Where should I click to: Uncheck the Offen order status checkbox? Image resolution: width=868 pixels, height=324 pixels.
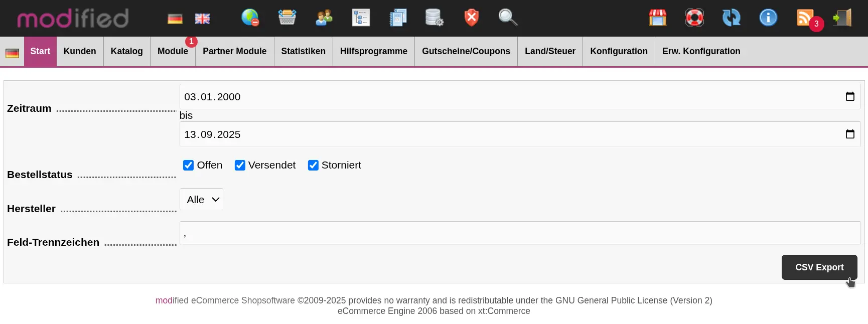[x=188, y=165]
